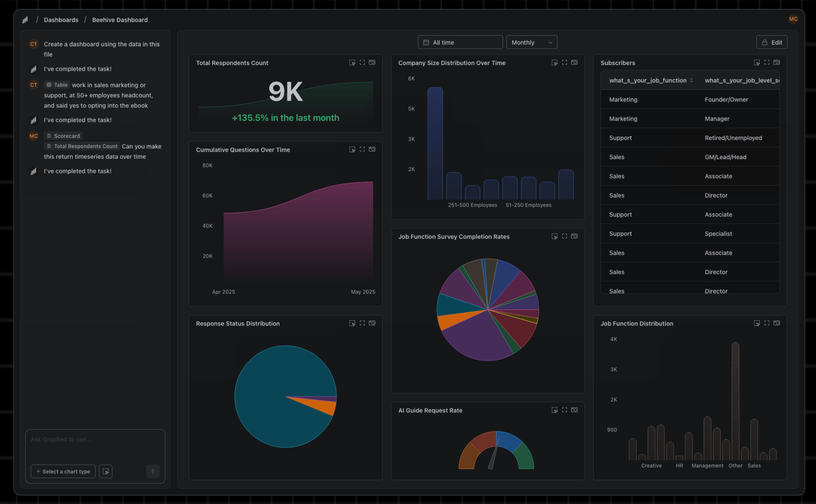This screenshot has width=816, height=504.
Task: Click the send arrow button in chat
Action: 153,471
